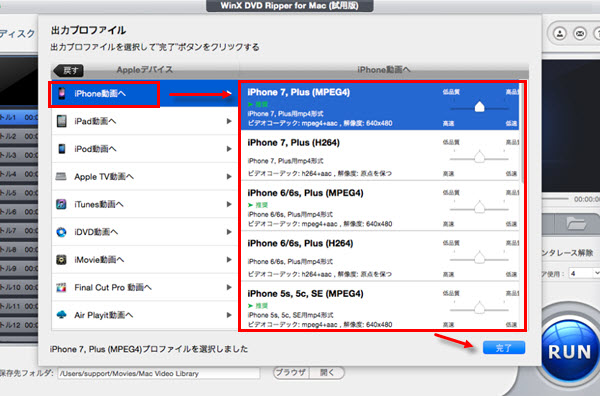600x396 pixels.
Task: Click the save folder path input field
Action: click(159, 373)
